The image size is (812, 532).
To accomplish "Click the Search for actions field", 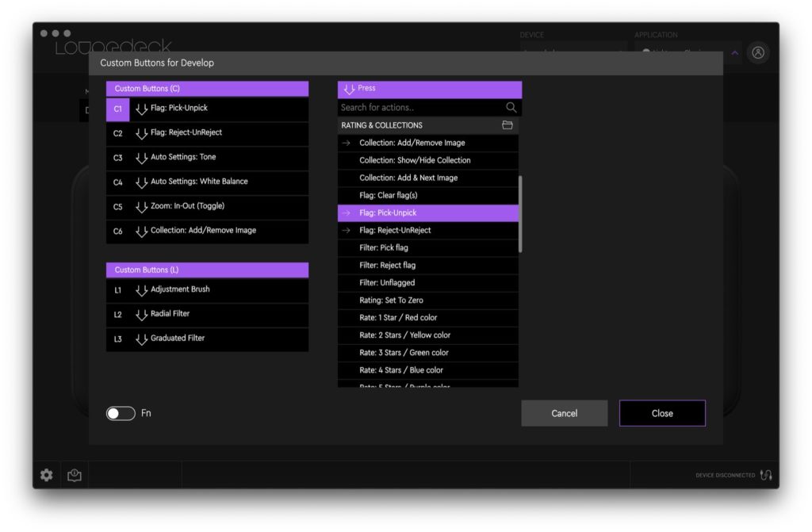I will [x=430, y=107].
